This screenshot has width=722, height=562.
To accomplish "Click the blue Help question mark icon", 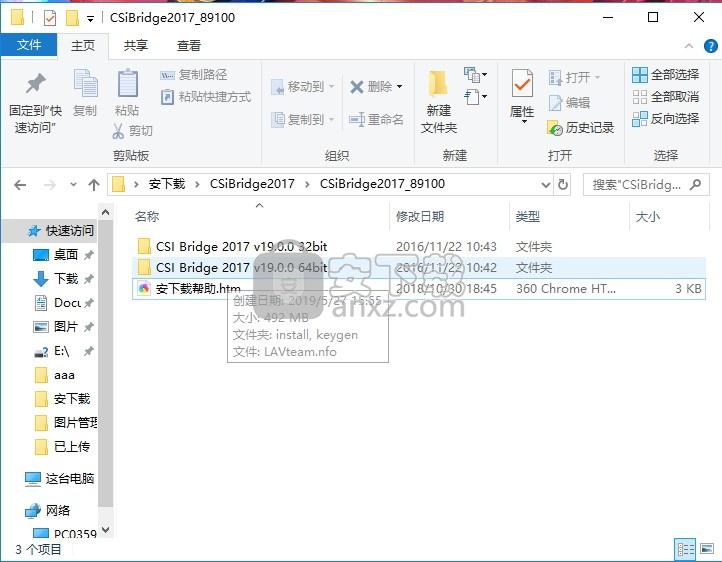I will tap(710, 46).
